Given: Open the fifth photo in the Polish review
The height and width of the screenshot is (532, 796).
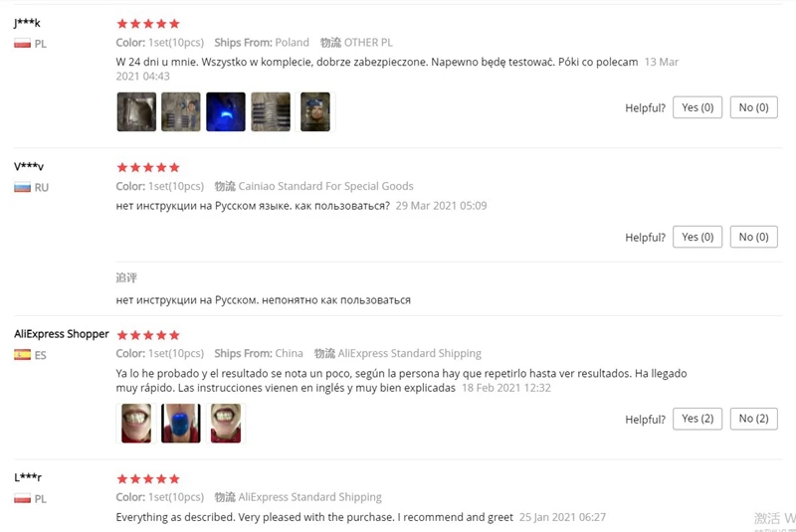Looking at the screenshot, I should point(315,111).
